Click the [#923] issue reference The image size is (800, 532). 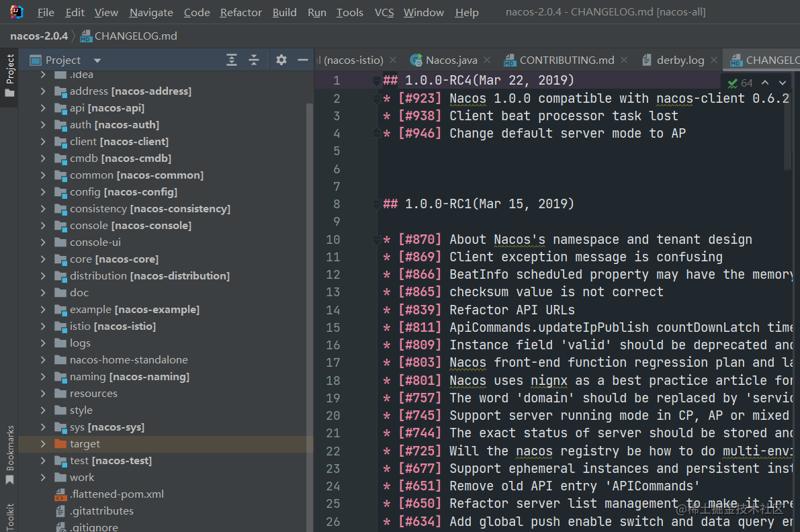pyautogui.click(x=419, y=99)
